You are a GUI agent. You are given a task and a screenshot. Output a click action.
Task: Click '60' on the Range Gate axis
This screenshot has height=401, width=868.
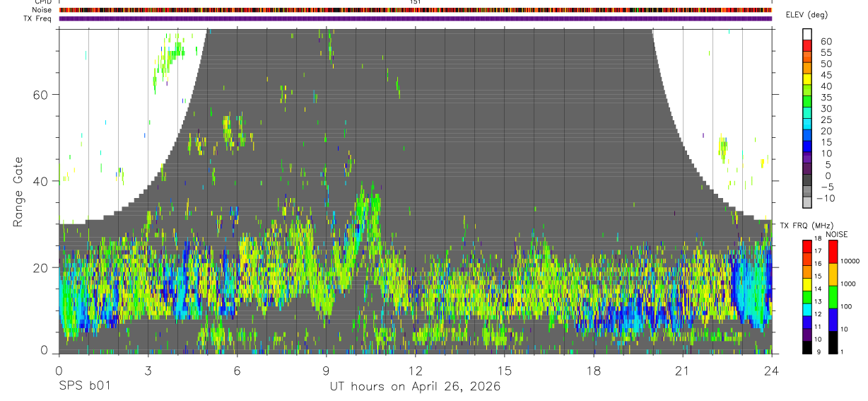pyautogui.click(x=40, y=95)
